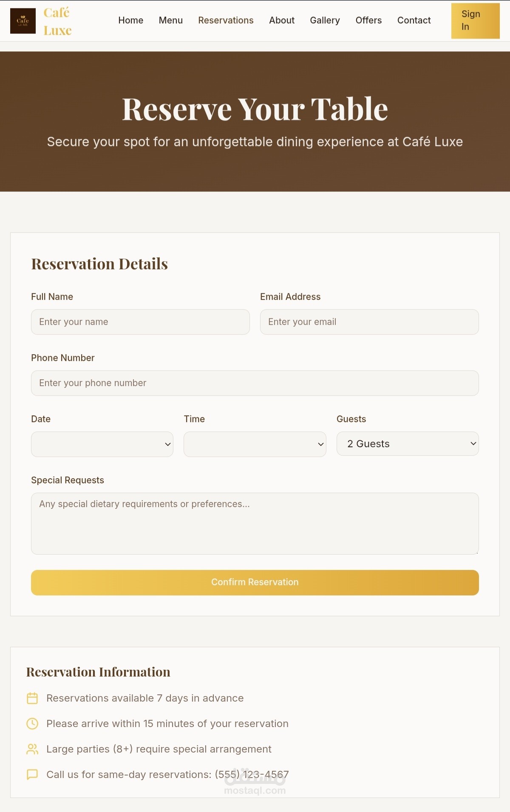Image resolution: width=510 pixels, height=812 pixels.
Task: Navigate to the About page
Action: point(281,20)
